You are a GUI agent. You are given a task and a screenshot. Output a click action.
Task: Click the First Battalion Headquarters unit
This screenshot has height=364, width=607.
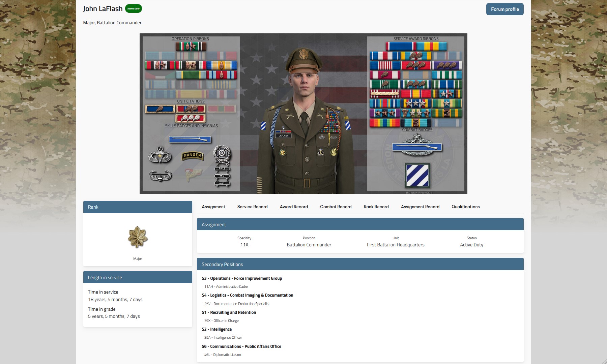(x=396, y=245)
